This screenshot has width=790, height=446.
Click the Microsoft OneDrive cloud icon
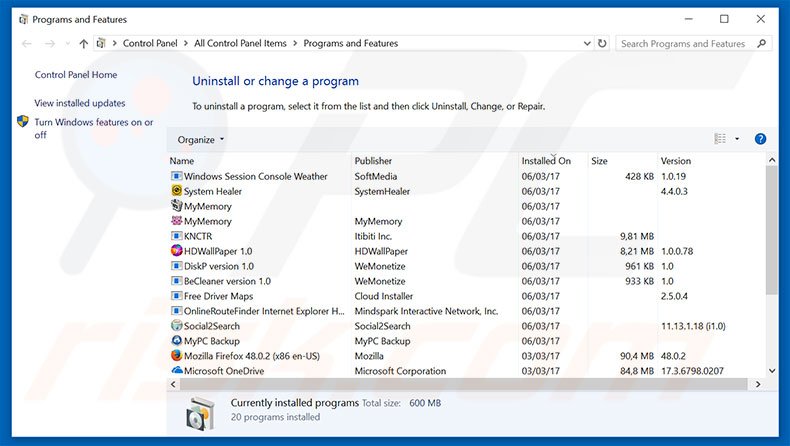click(177, 370)
